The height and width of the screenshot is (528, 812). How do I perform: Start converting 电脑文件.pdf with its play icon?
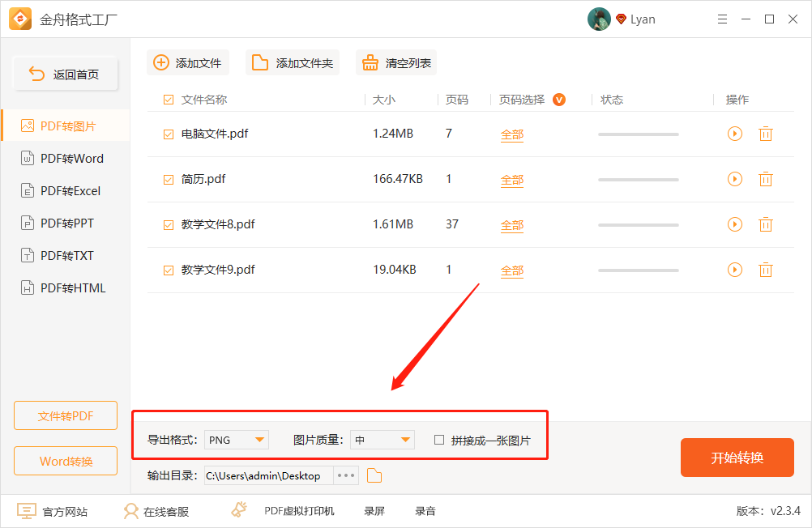tap(735, 134)
